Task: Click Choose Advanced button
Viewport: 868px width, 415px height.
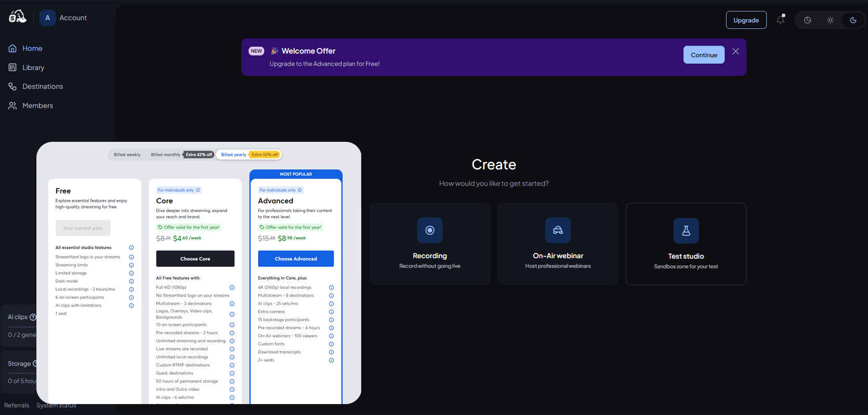Action: click(x=296, y=259)
